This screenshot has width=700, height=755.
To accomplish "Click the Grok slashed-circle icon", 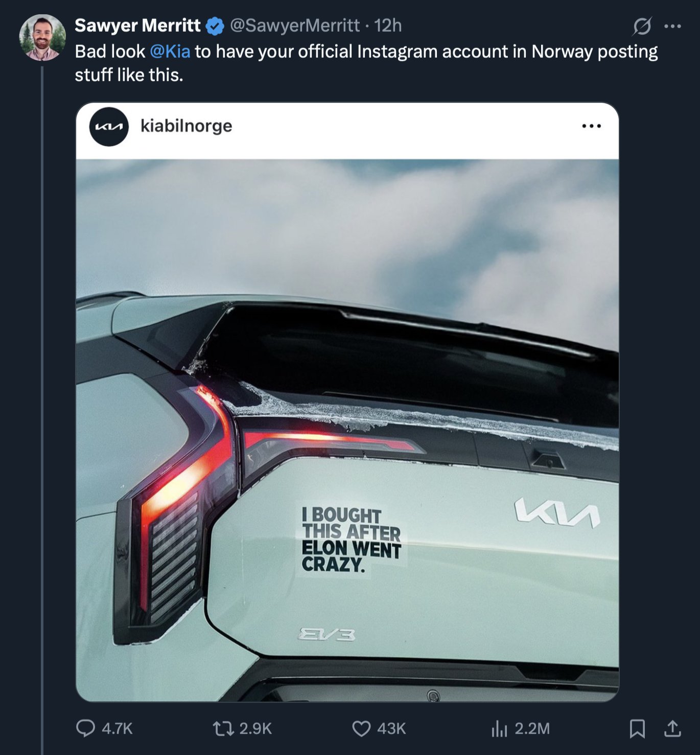I will (x=642, y=26).
